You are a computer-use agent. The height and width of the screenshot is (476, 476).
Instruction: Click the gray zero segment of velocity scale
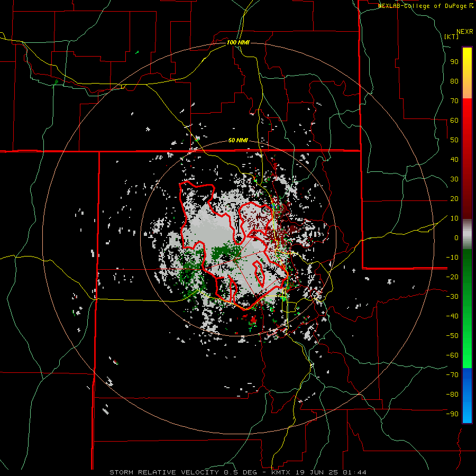(x=467, y=234)
